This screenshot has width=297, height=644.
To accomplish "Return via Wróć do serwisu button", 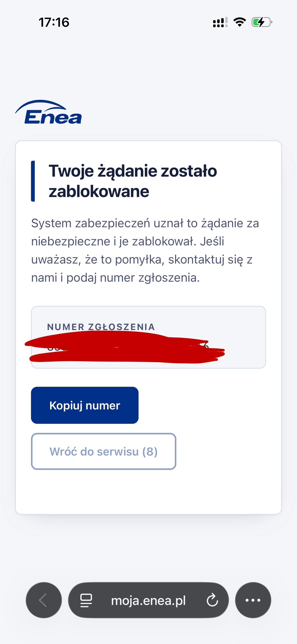I will point(104,451).
